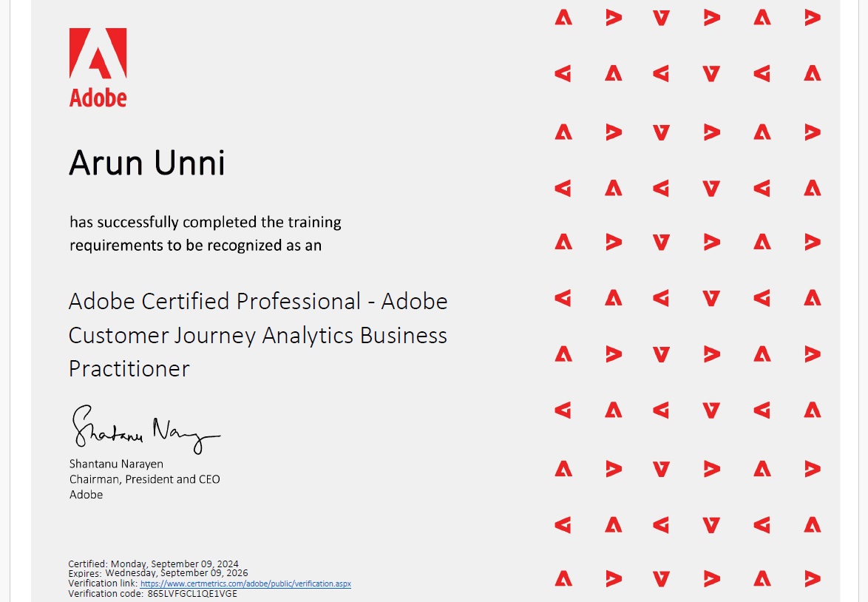Click the upside-down Adobe logo in the pattern's top row
This screenshot has width=868, height=602.
(662, 18)
